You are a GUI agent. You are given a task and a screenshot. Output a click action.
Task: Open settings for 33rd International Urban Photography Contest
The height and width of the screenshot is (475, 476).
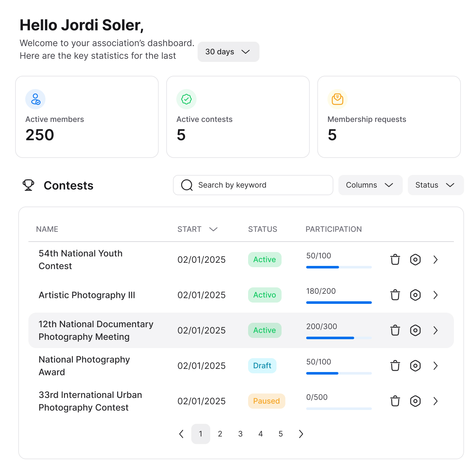pyautogui.click(x=415, y=401)
